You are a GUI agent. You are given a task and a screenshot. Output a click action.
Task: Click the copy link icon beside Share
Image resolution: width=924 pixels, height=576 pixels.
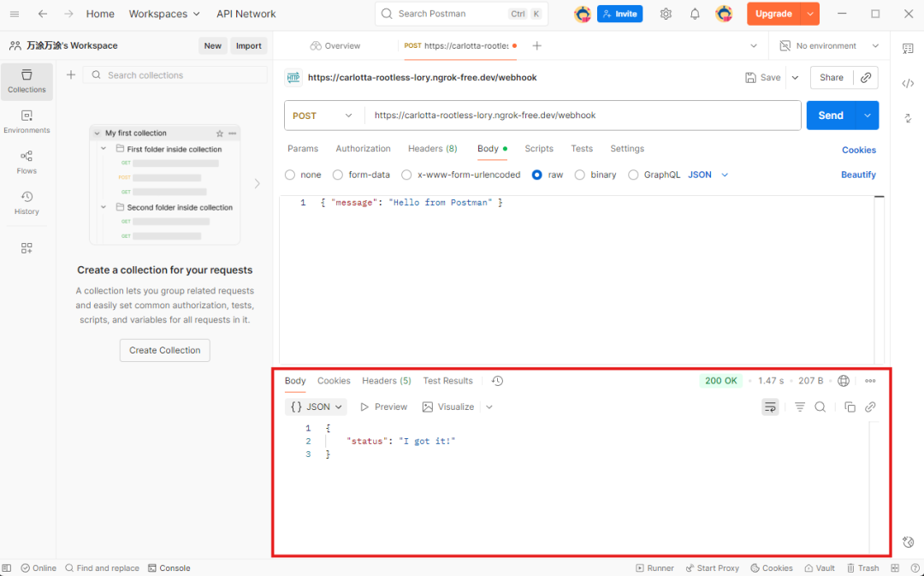click(x=866, y=77)
